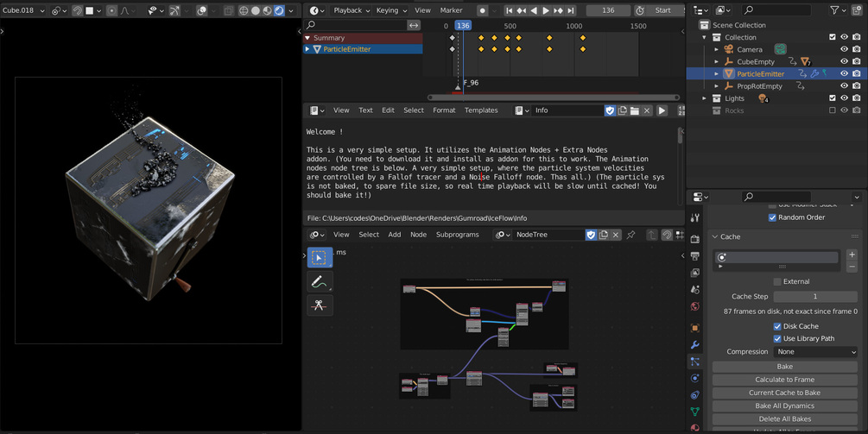Activate the scissors links cut tool
The image size is (868, 434).
320,305
